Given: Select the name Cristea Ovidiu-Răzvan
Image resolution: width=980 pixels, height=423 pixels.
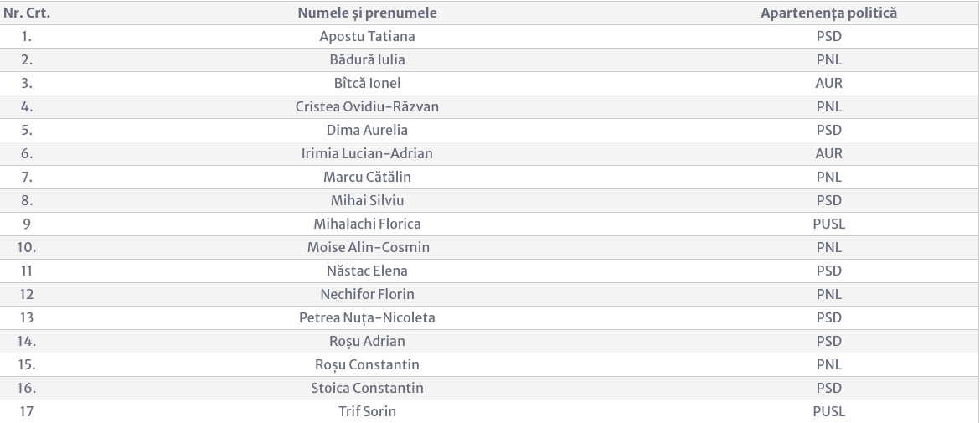Looking at the screenshot, I should pos(367,107).
